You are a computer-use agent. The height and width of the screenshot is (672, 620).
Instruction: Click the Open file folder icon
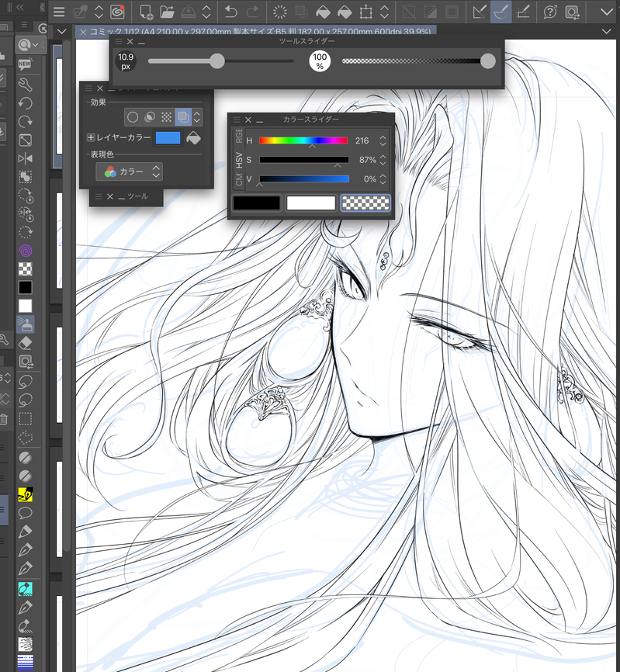[167, 12]
